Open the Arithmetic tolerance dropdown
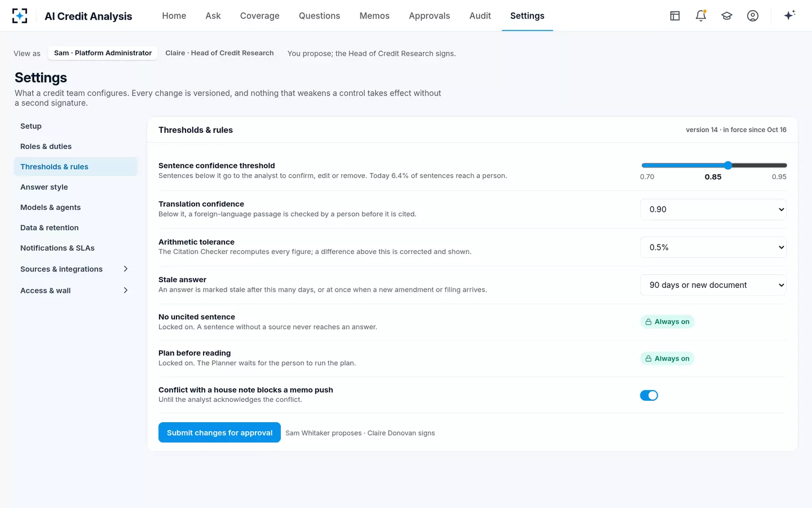 tap(713, 247)
